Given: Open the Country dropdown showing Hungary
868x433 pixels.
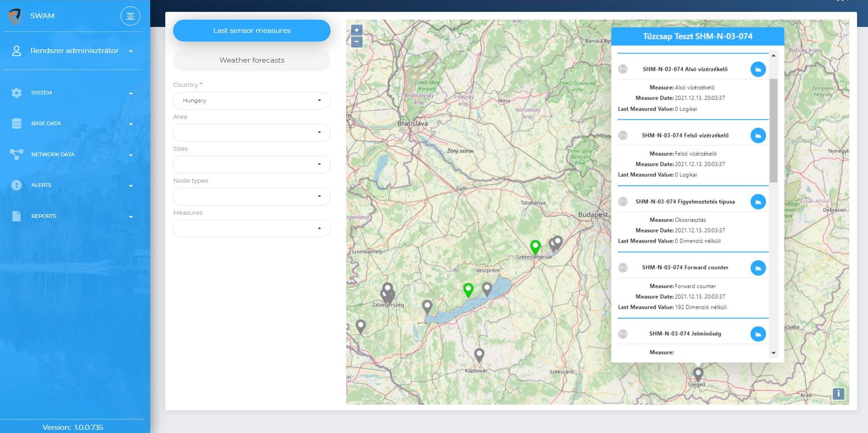Looking at the screenshot, I should [x=252, y=100].
